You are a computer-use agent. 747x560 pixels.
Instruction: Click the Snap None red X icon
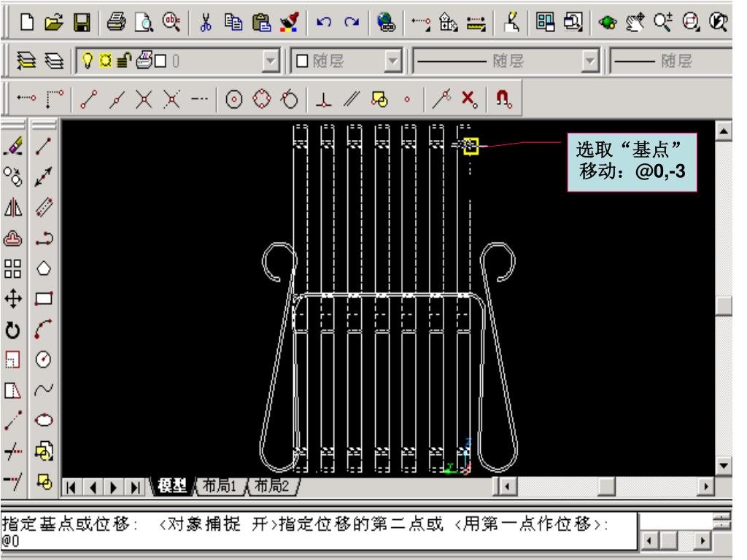point(469,99)
